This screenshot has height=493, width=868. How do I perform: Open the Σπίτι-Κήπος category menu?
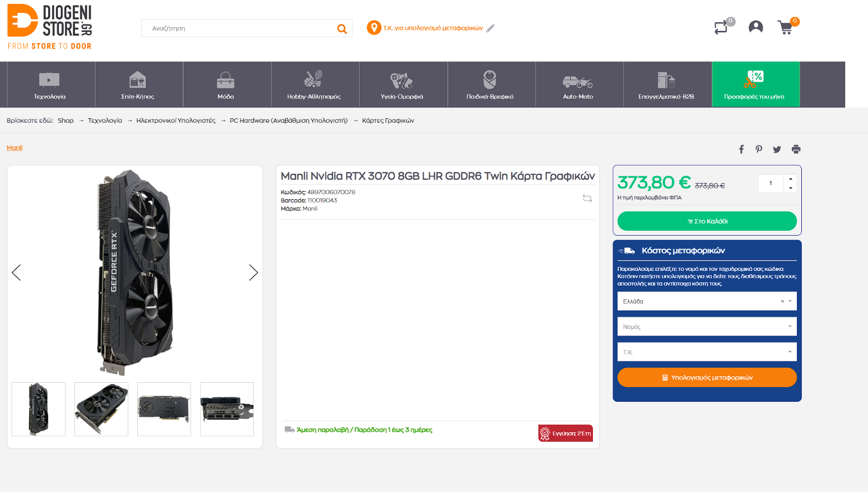(138, 85)
